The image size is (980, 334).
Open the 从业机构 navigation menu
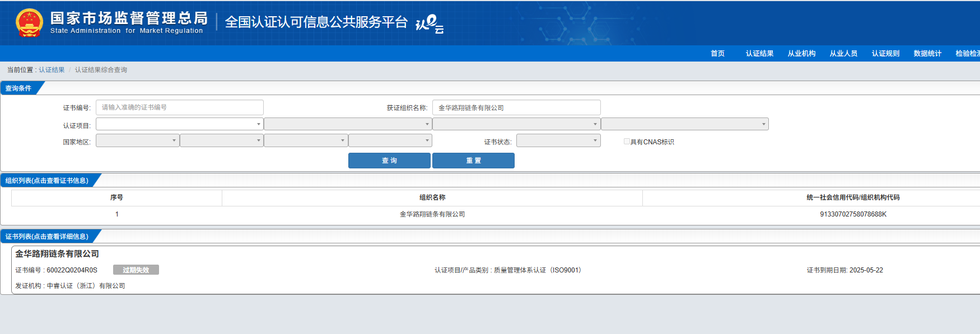[801, 54]
